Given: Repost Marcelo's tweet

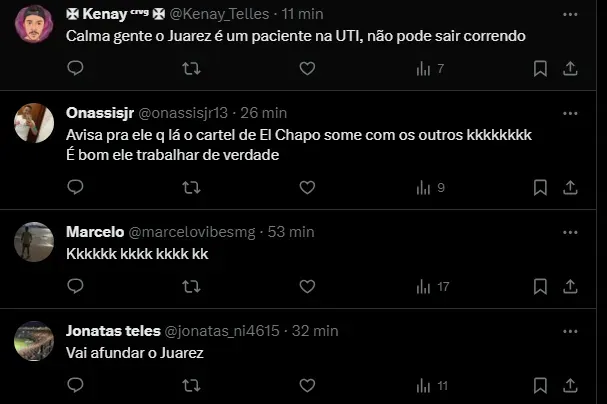Looking at the screenshot, I should (191, 287).
